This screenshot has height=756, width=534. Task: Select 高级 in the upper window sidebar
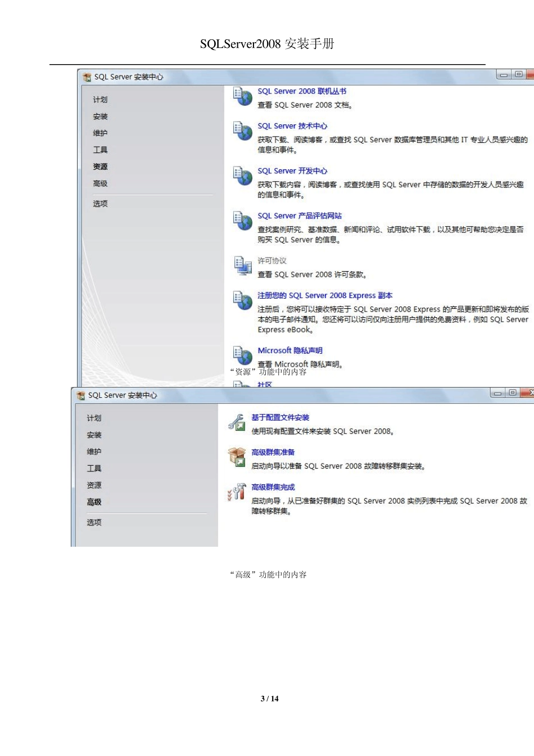(100, 184)
